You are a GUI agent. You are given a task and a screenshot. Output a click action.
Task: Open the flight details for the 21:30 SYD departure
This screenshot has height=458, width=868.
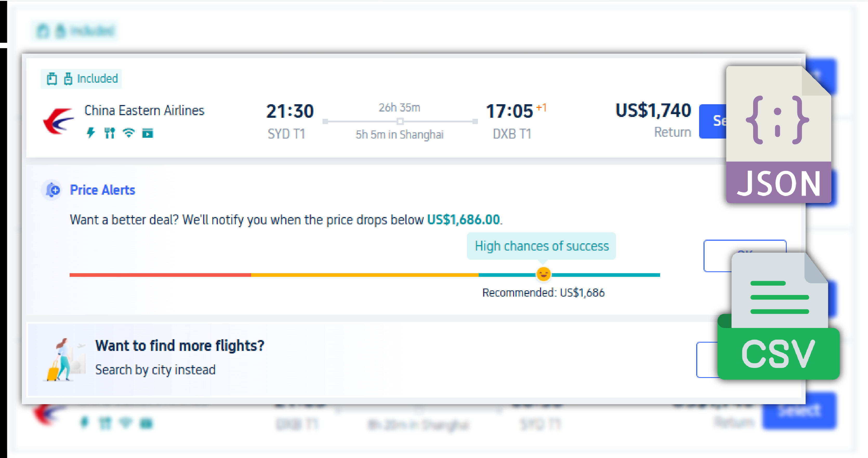coord(290,111)
